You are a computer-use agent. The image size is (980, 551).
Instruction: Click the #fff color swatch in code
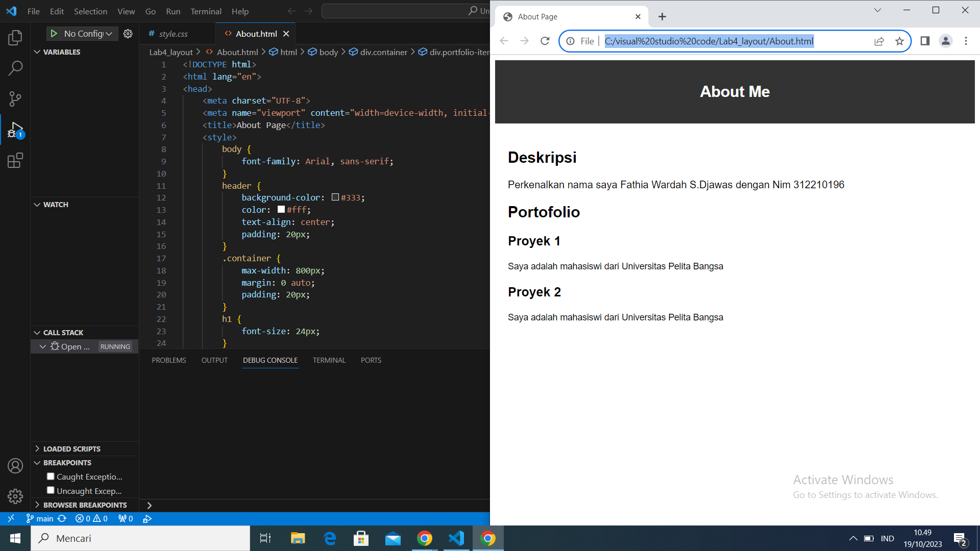(x=281, y=209)
